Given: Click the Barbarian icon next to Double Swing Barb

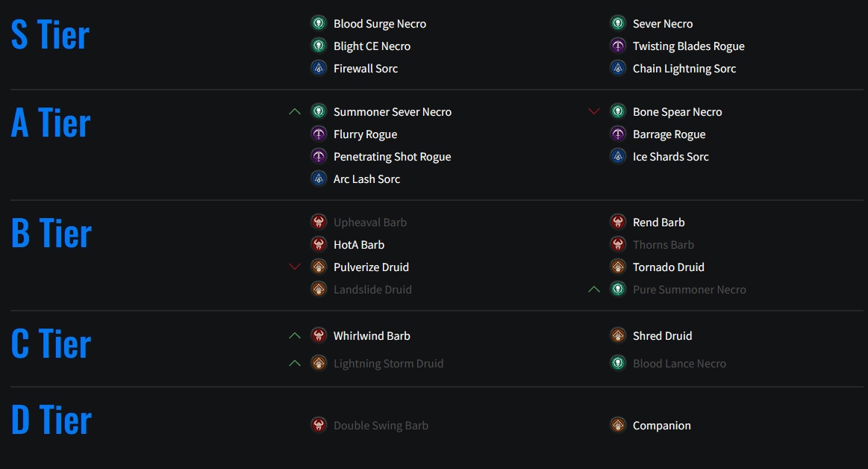Looking at the screenshot, I should [318, 425].
